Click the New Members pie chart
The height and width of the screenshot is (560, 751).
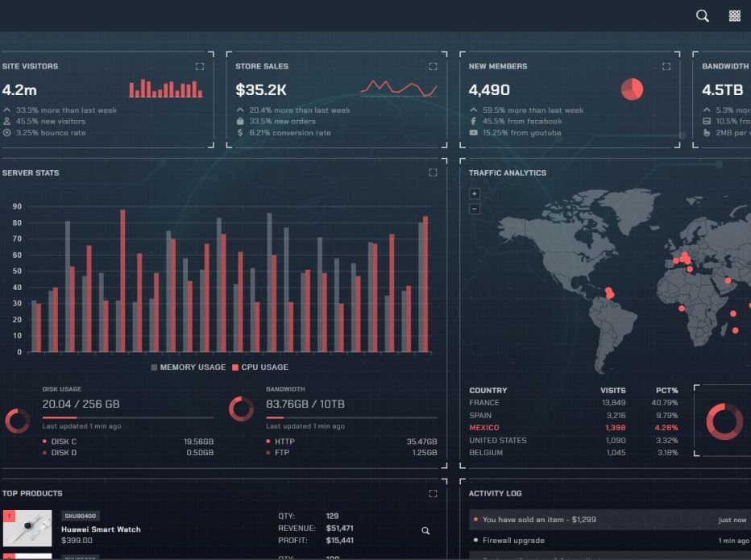coord(633,89)
